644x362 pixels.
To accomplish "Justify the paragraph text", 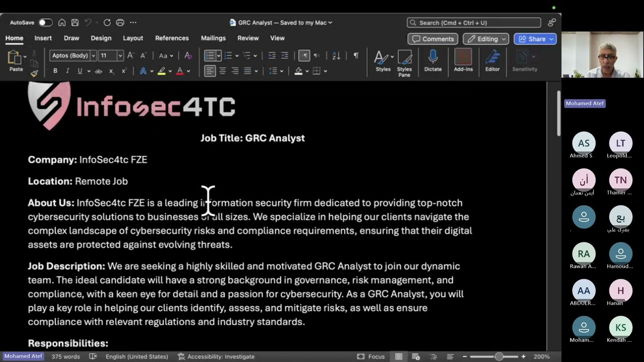I will click(x=248, y=71).
